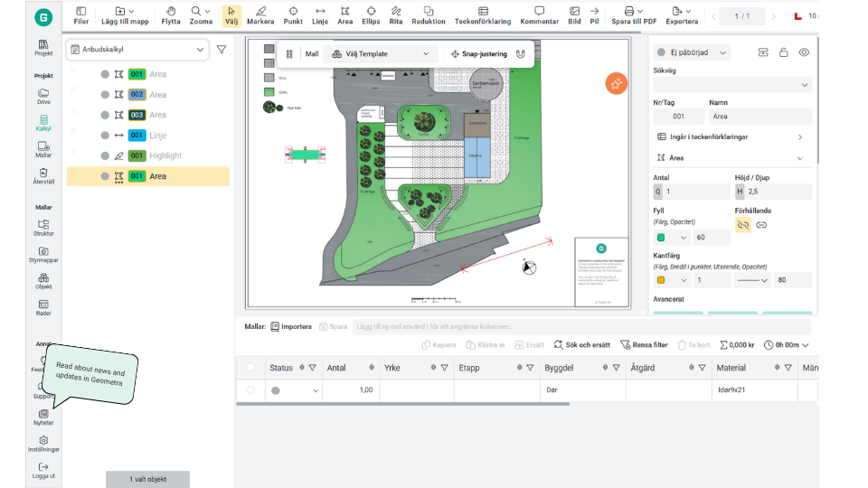Check the Dør row selection circle
This screenshot has width=868, height=488.
coord(250,390)
